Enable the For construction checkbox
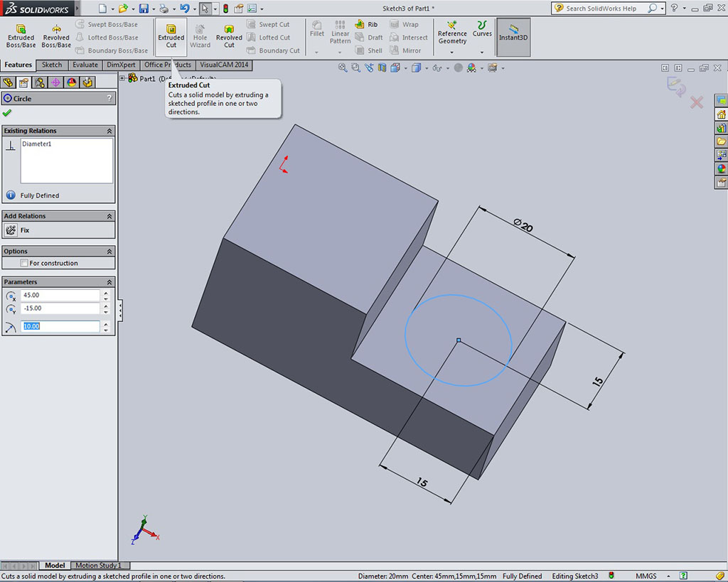 pos(25,263)
